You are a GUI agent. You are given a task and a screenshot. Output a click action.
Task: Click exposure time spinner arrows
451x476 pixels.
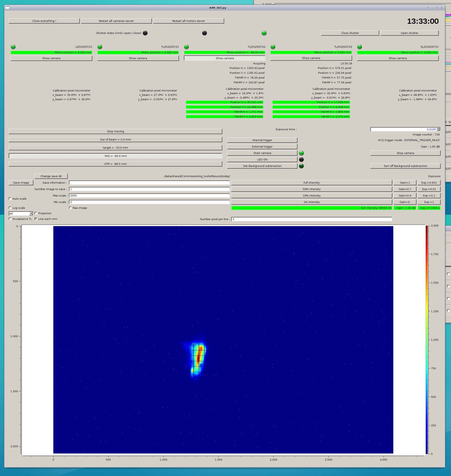(438, 129)
